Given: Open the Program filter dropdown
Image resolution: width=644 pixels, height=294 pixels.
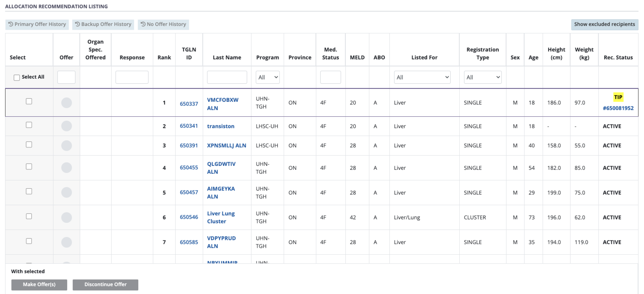Looking at the screenshot, I should [268, 77].
